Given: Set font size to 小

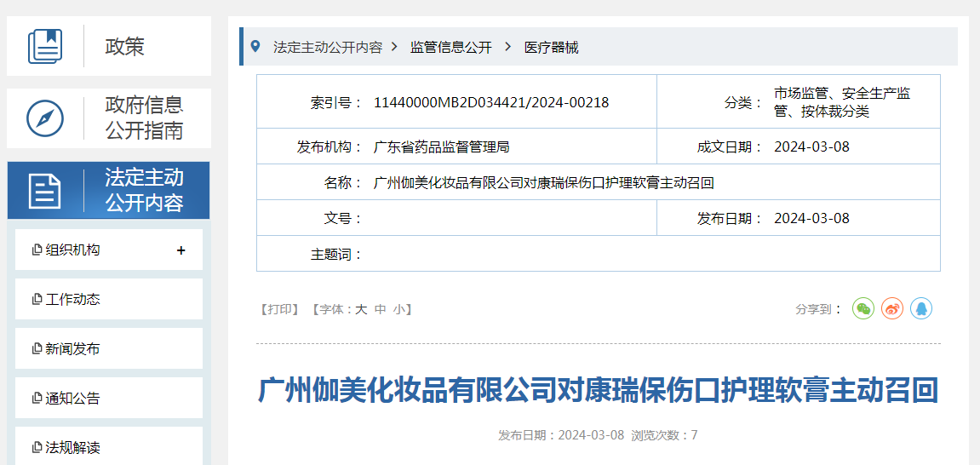Looking at the screenshot, I should 399,309.
